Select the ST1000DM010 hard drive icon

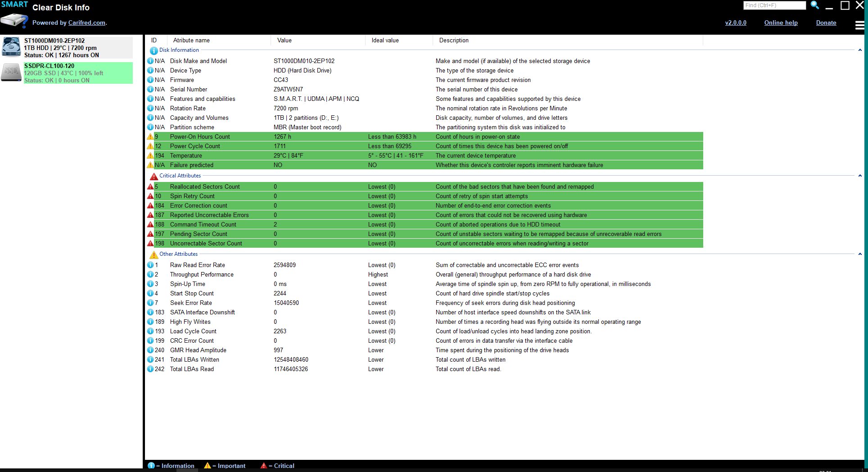[x=11, y=47]
